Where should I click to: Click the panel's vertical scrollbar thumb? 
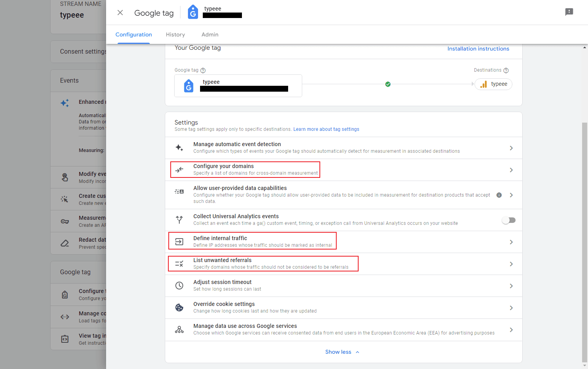(585, 242)
